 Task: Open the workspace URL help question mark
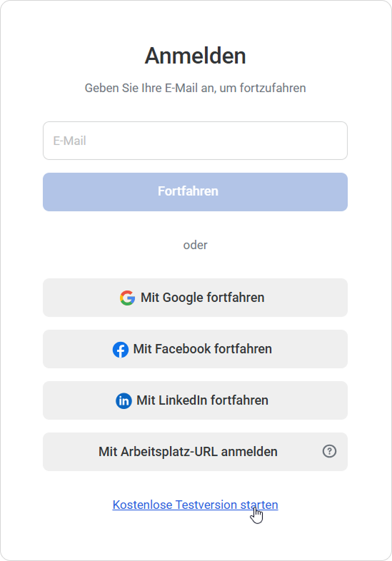click(329, 451)
